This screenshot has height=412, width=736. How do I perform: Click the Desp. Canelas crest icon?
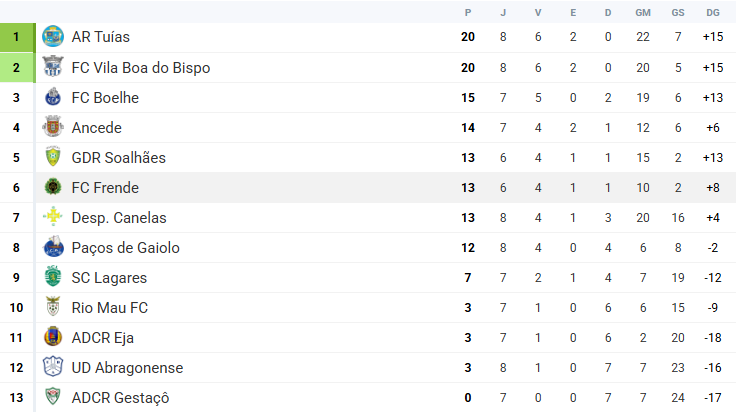pyautogui.click(x=53, y=218)
